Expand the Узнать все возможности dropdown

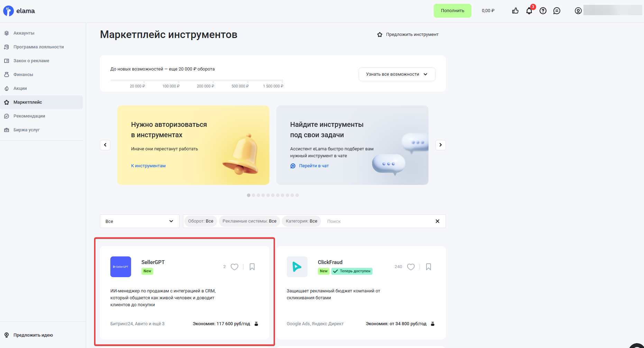point(397,74)
